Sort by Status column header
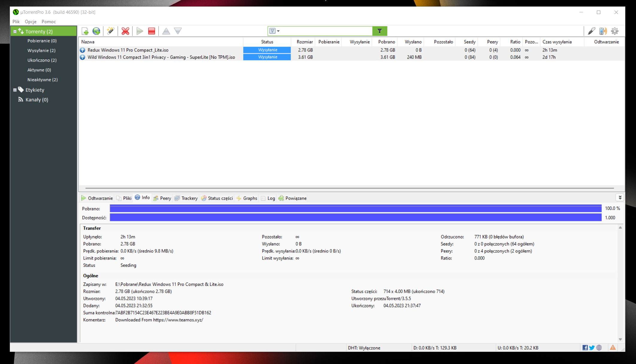Viewport: 636px width, 364px height. [267, 42]
